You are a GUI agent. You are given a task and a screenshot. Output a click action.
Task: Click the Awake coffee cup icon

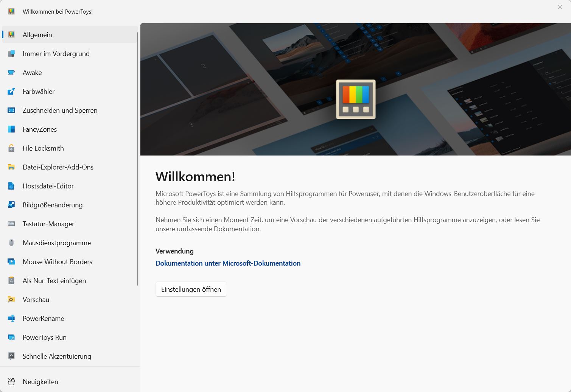[x=11, y=72]
